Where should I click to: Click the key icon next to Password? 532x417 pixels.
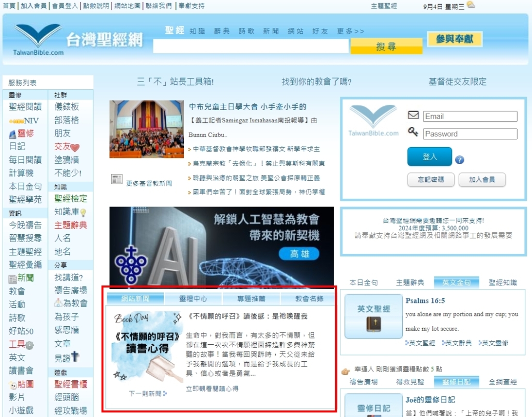(x=413, y=132)
